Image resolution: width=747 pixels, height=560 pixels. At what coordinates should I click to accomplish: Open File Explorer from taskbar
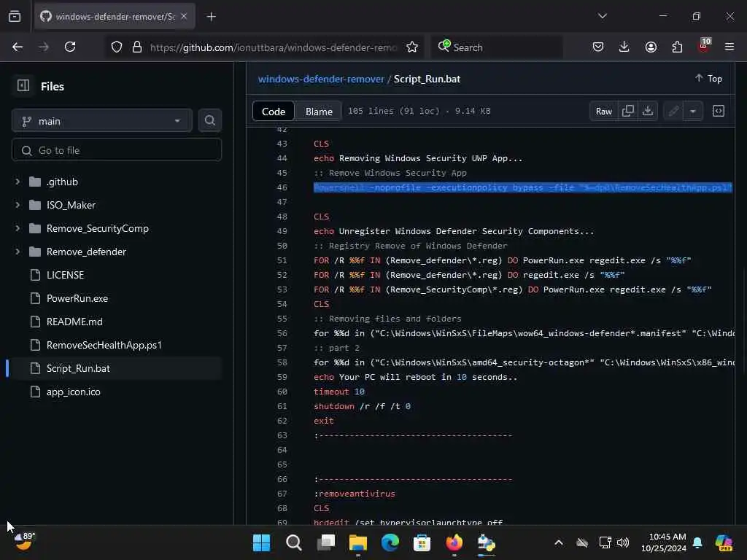(x=357, y=542)
